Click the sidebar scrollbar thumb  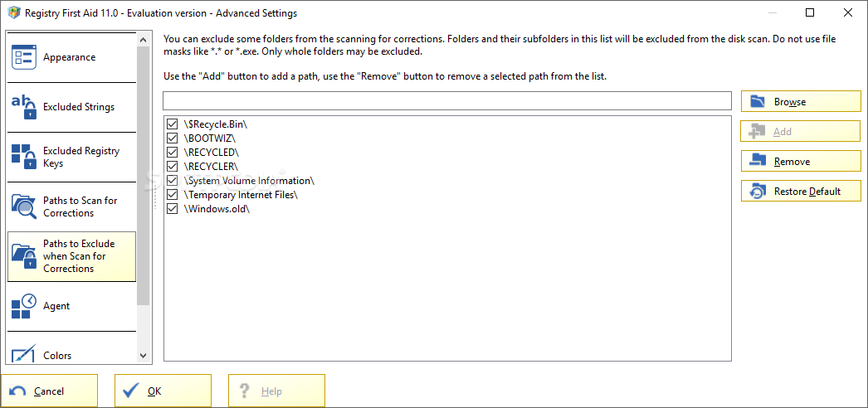tap(143, 176)
